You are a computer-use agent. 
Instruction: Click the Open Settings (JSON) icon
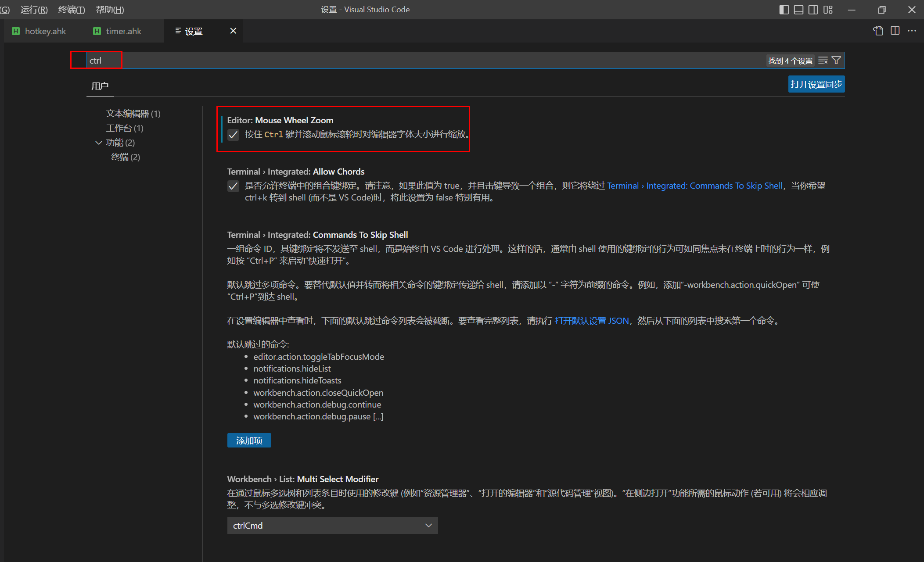(878, 31)
